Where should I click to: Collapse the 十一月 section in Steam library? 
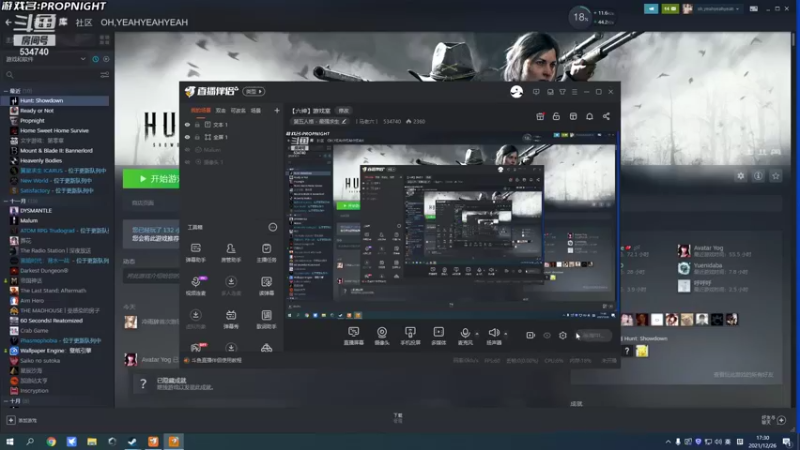pyautogui.click(x=6, y=201)
